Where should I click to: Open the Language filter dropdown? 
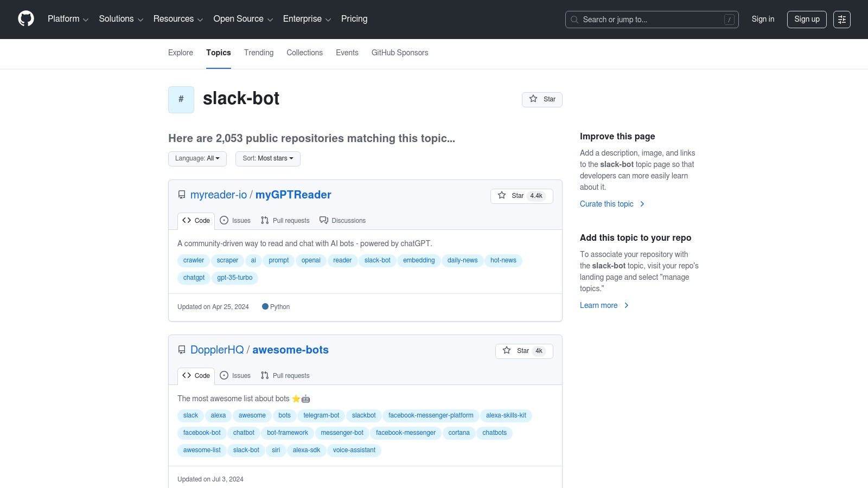coord(197,159)
